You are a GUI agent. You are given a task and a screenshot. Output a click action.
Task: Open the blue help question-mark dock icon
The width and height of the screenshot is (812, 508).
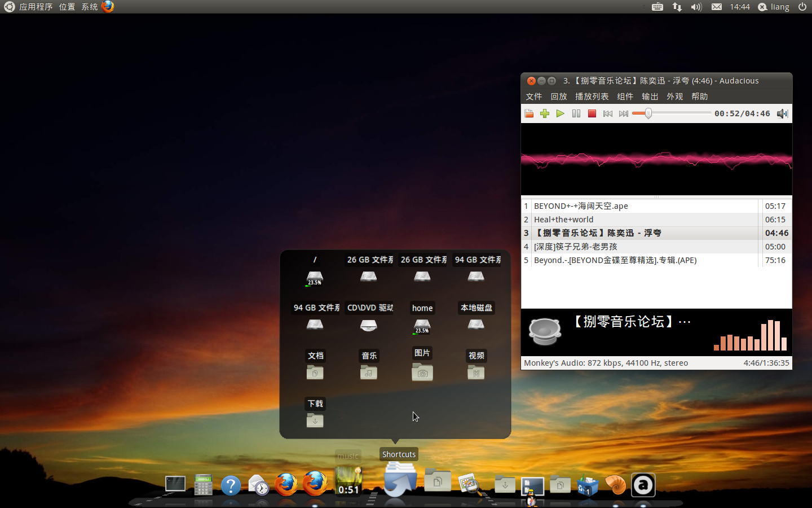click(x=231, y=485)
